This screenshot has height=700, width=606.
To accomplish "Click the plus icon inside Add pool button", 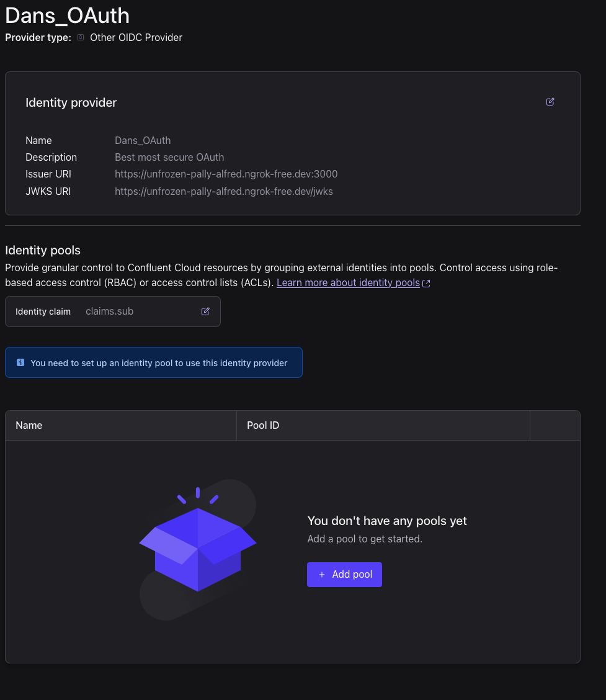I will [322, 574].
